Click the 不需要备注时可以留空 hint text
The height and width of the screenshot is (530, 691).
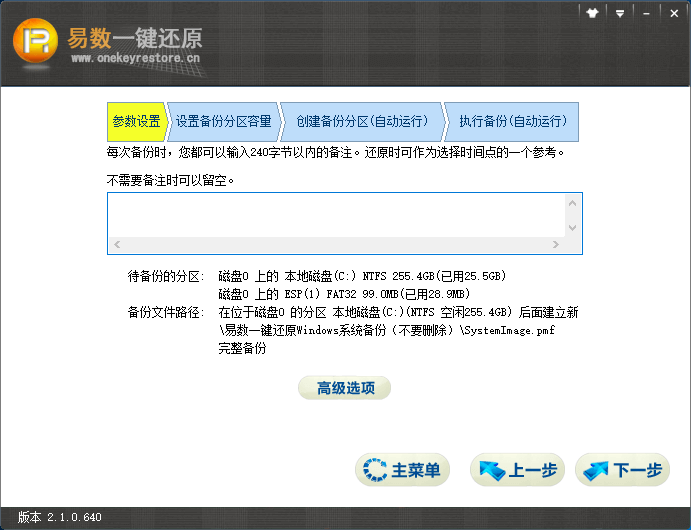tap(170, 180)
